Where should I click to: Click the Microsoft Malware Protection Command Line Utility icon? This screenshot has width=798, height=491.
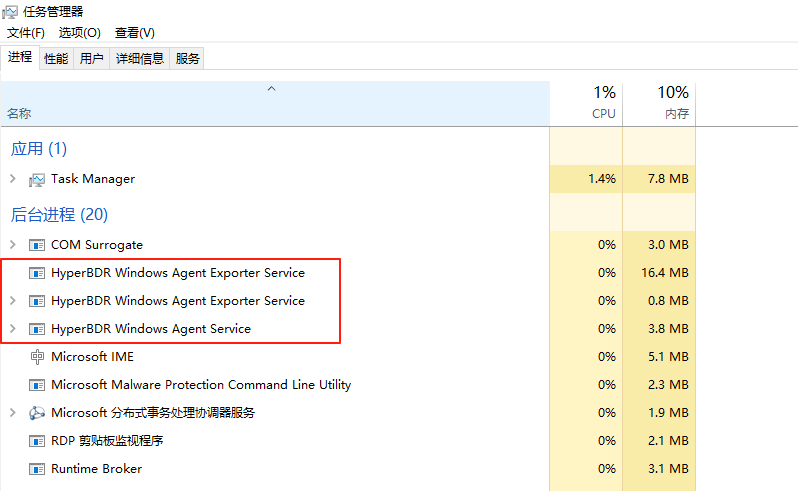37,385
